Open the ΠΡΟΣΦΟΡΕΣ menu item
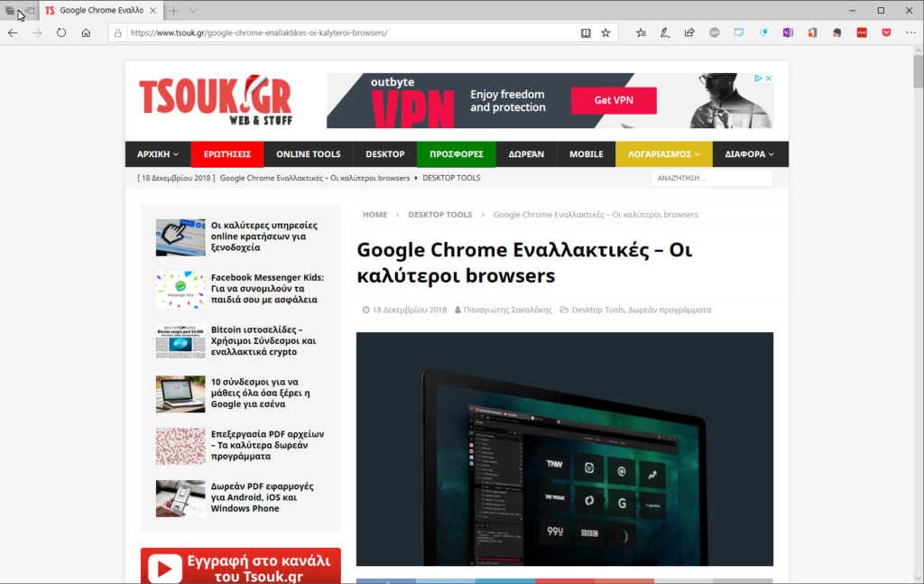Viewport: 924px width, 584px height. [457, 154]
